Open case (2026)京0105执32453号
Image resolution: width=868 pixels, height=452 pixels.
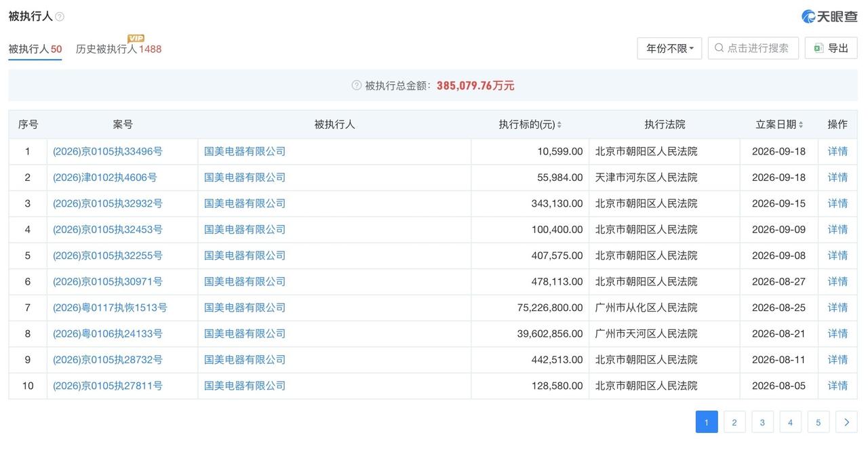[108, 230]
